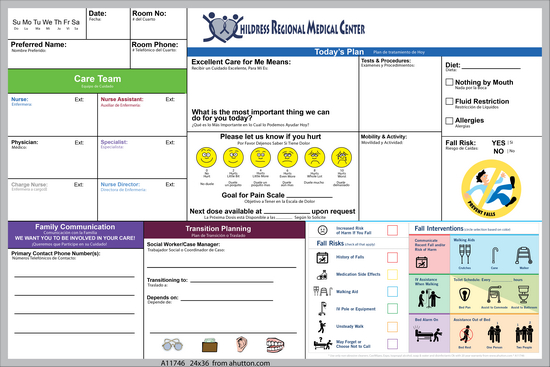
Task: Check the Nothing by Mouth box
Action: [x=449, y=82]
